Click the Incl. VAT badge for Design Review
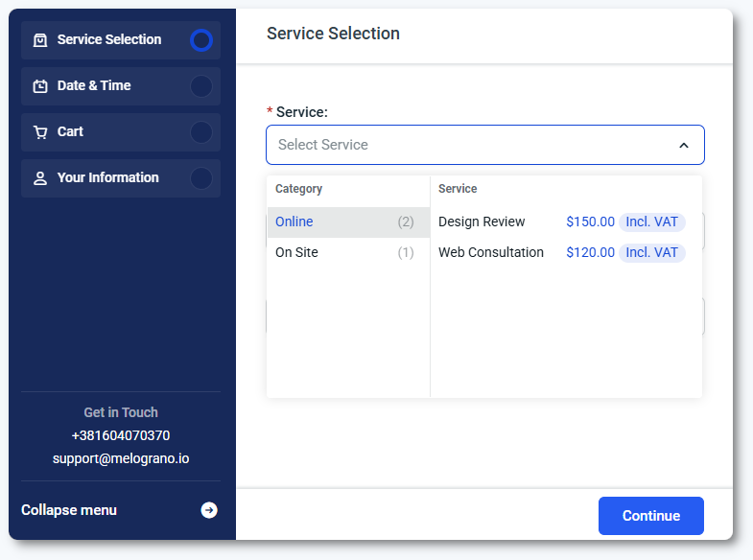Screen dimensions: 753x560 point(651,222)
